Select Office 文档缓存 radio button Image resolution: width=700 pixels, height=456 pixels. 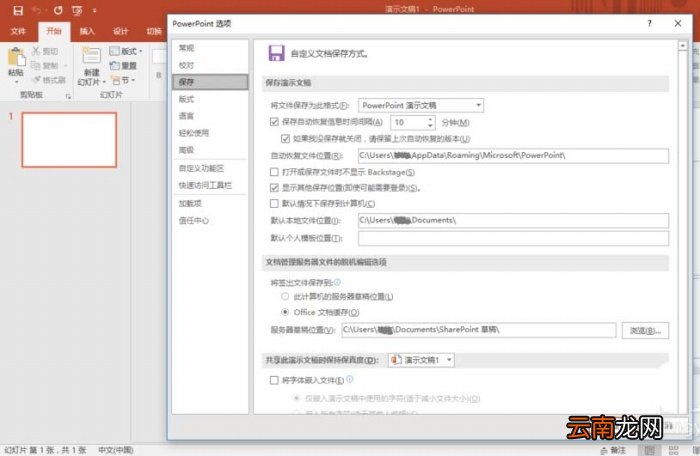point(285,312)
